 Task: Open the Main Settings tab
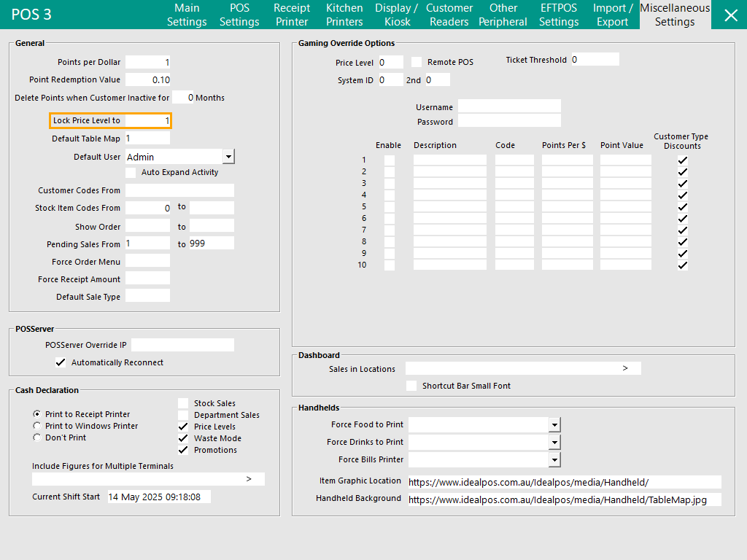click(187, 15)
